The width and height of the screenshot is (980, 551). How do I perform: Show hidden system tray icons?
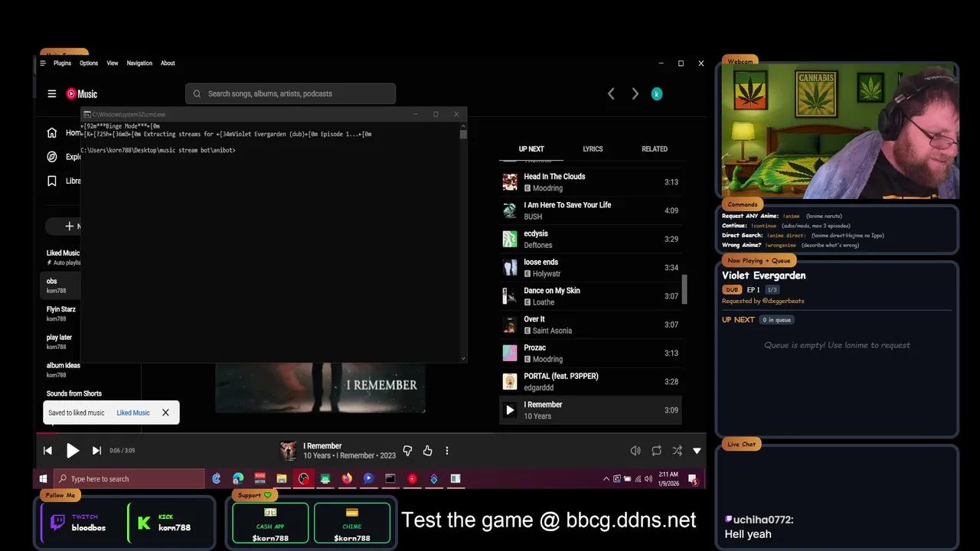[606, 479]
